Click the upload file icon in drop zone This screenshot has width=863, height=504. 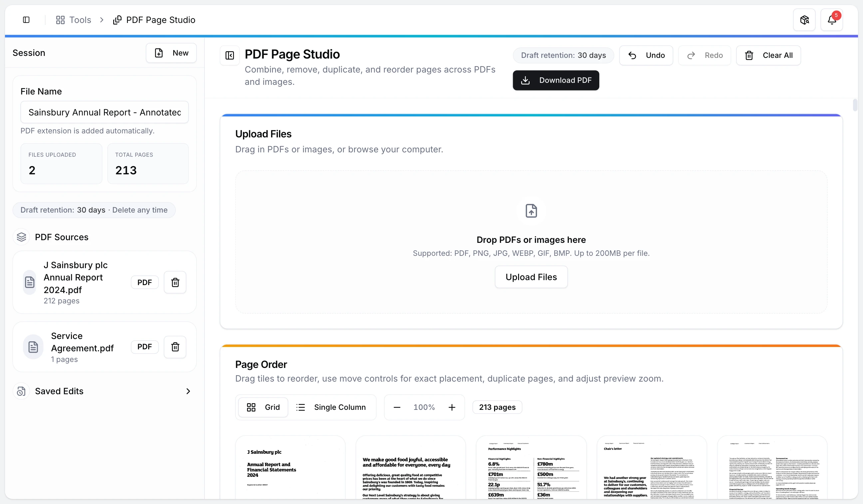coord(531,211)
